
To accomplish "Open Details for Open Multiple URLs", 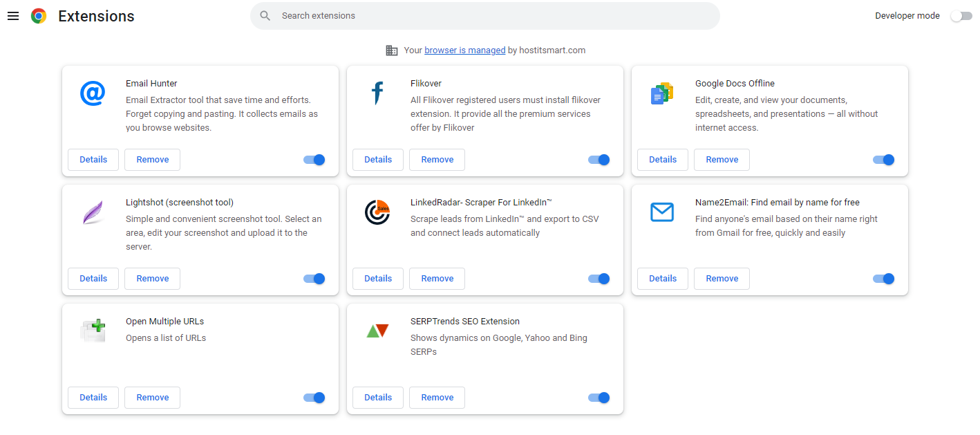I will [93, 398].
